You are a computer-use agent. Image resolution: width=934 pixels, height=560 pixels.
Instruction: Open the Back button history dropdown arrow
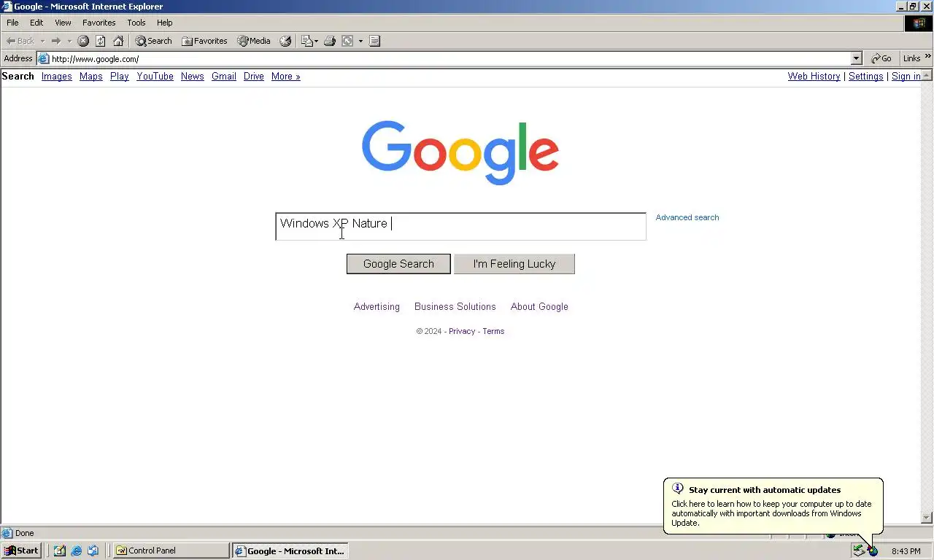point(42,41)
